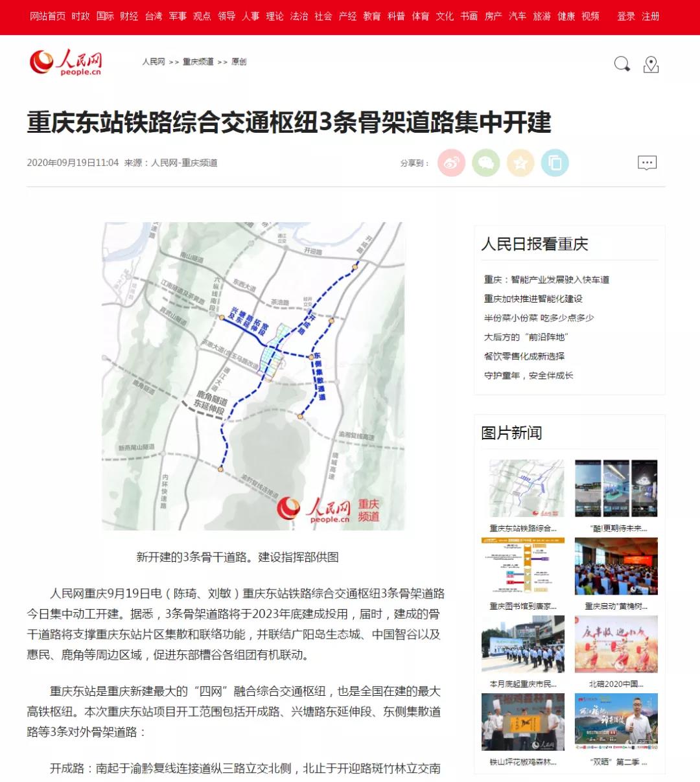Open 守护童年，安全伴成长 link
The width and height of the screenshot is (700, 782).
coord(528,375)
